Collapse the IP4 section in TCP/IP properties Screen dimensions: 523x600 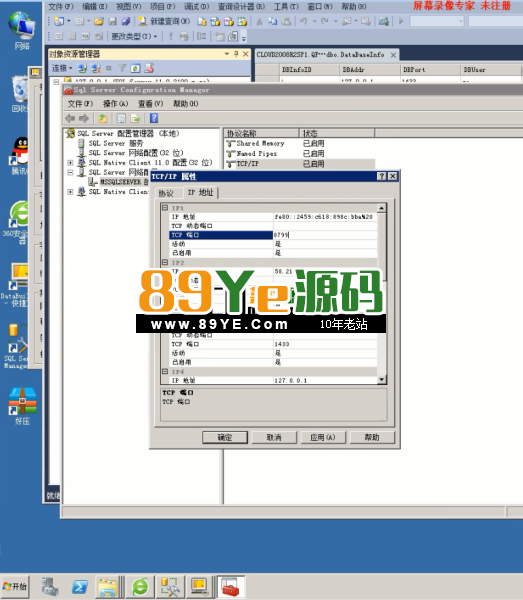pyautogui.click(x=165, y=372)
